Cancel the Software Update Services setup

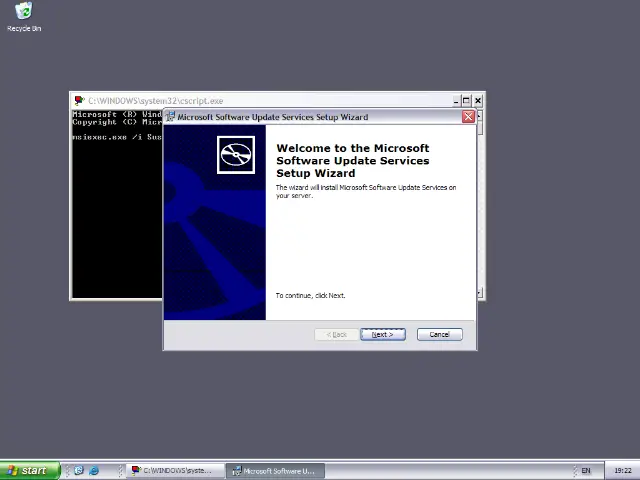pos(440,334)
